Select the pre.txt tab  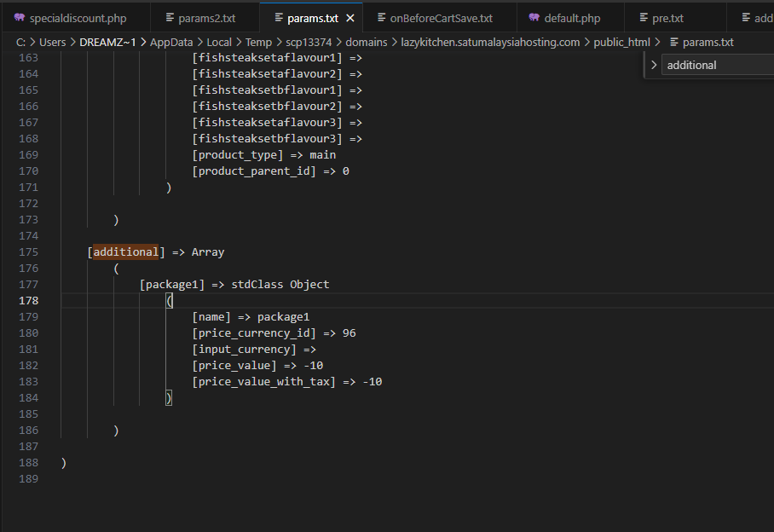coord(667,18)
